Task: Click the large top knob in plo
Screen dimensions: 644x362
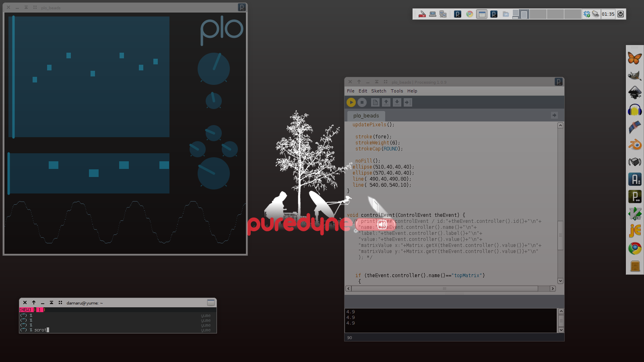Action: (214, 69)
